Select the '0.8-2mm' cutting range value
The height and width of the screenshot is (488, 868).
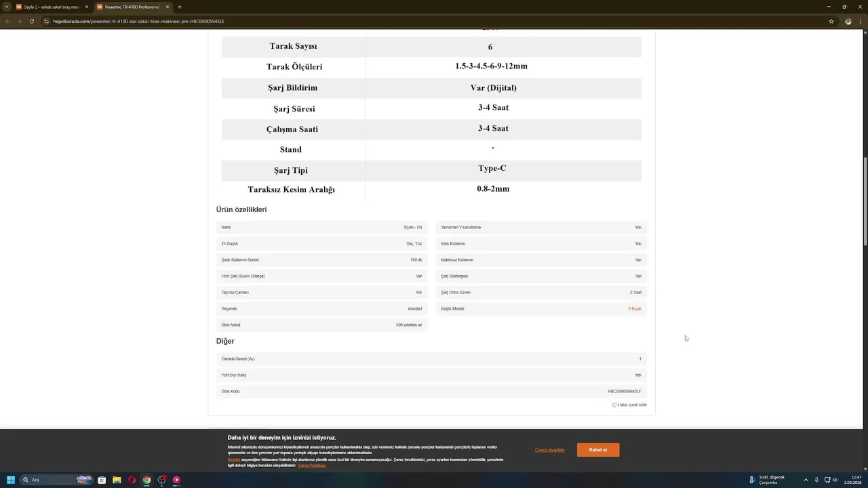[x=493, y=189]
